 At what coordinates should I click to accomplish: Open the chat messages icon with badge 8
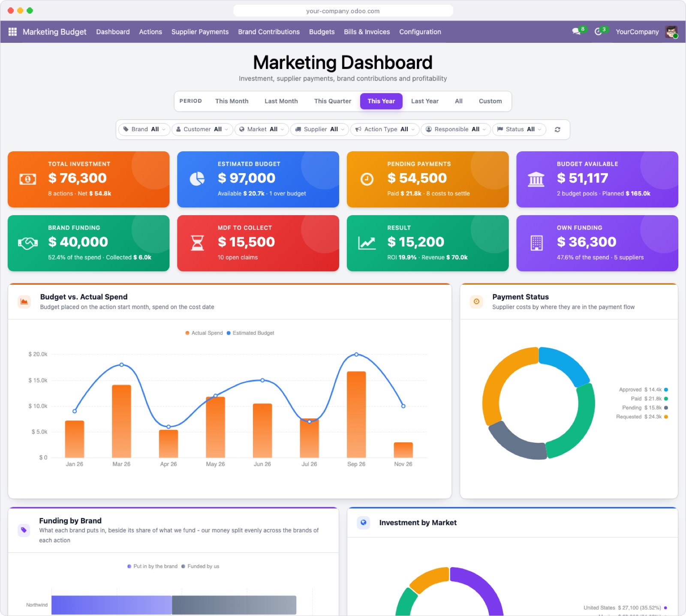tap(576, 31)
